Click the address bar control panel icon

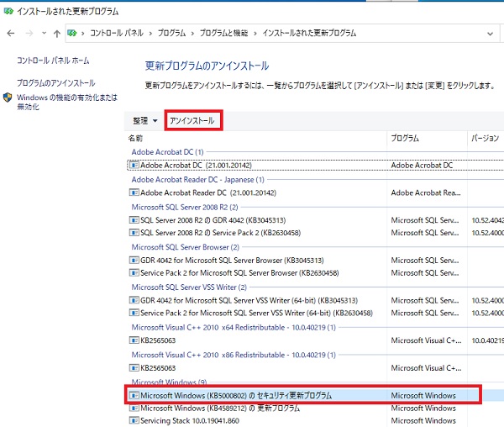[x=72, y=33]
